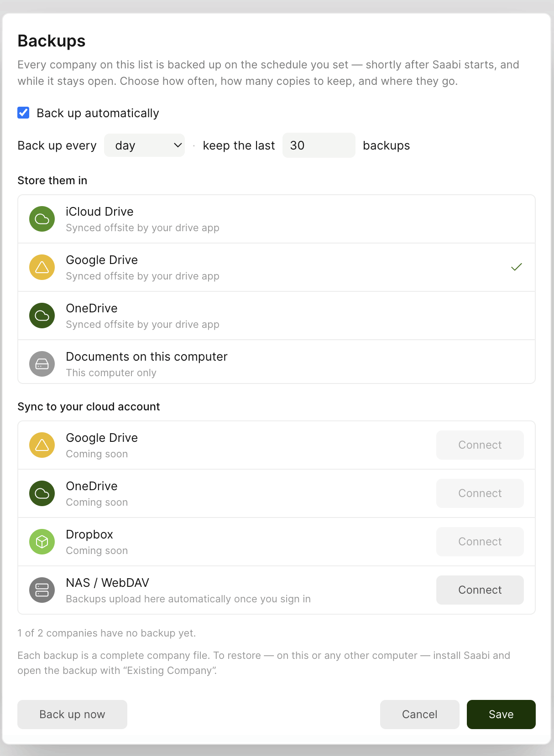Click the NAS / WebDAV server icon
The image size is (554, 756).
pos(42,590)
